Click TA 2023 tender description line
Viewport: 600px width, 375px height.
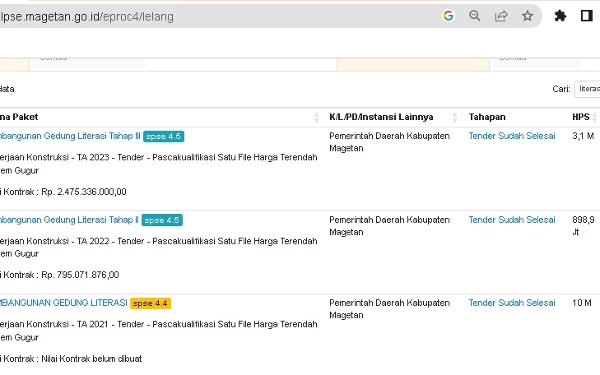click(159, 164)
